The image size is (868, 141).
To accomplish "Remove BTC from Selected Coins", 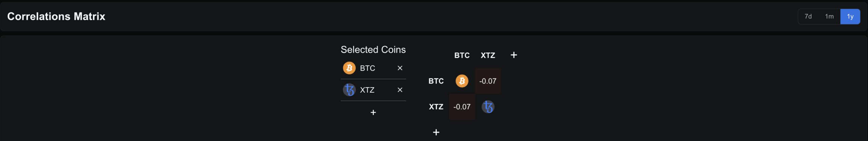I will click(400, 68).
